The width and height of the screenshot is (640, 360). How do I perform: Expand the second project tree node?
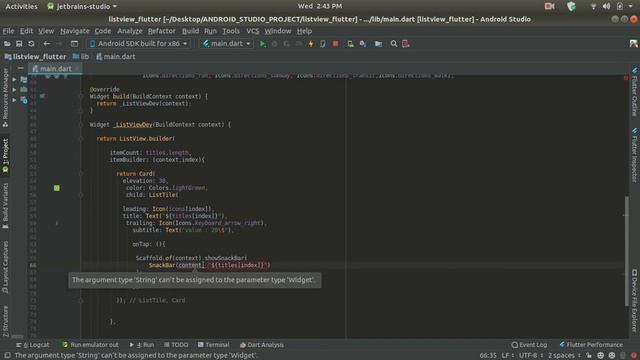[x=15, y=89]
